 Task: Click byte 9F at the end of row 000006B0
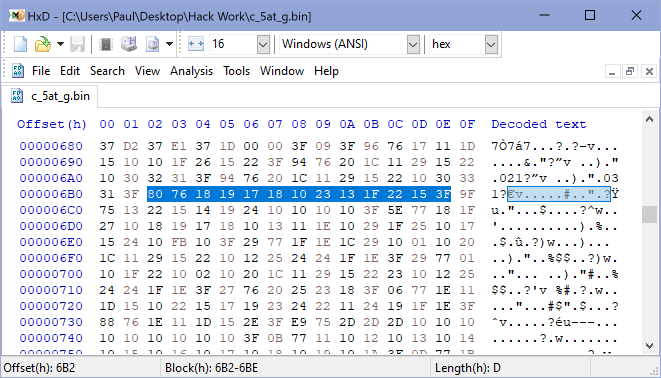(x=467, y=194)
